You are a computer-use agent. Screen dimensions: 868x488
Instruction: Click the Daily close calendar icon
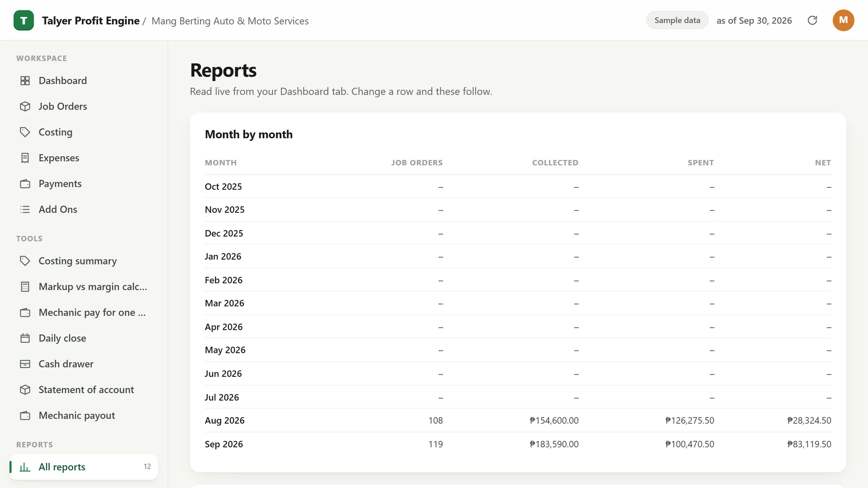[x=25, y=338]
